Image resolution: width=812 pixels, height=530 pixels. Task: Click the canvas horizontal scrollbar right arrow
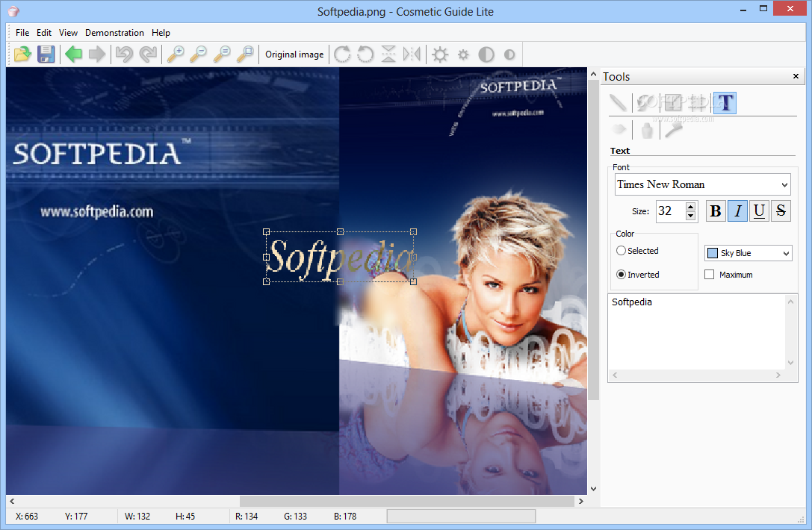(581, 501)
